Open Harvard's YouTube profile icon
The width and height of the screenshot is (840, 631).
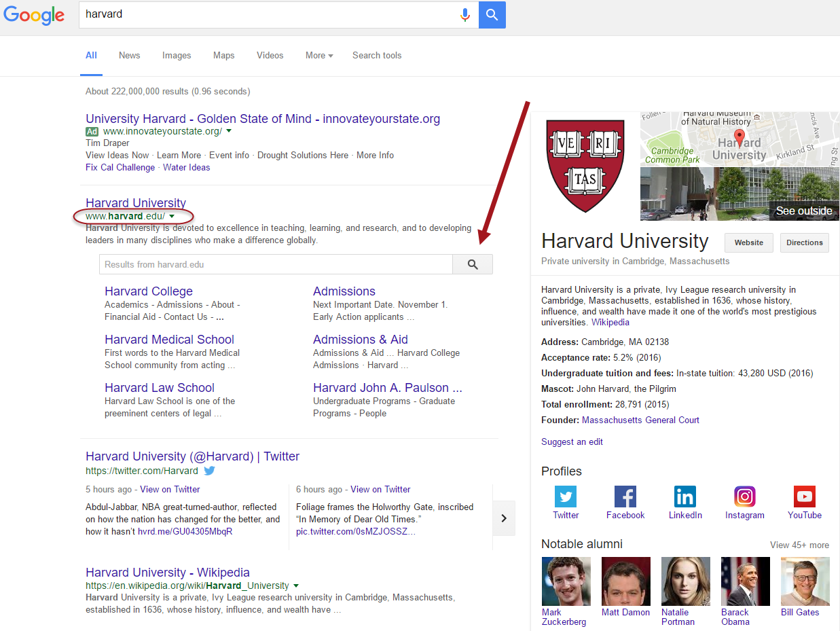[804, 497]
